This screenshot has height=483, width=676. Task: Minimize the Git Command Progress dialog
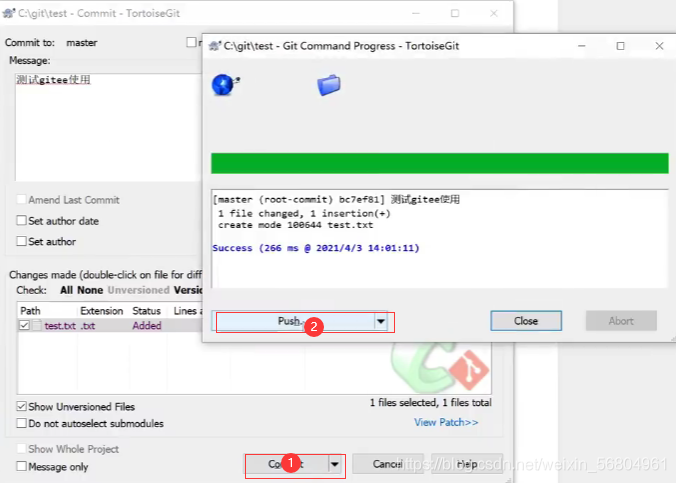(x=582, y=46)
